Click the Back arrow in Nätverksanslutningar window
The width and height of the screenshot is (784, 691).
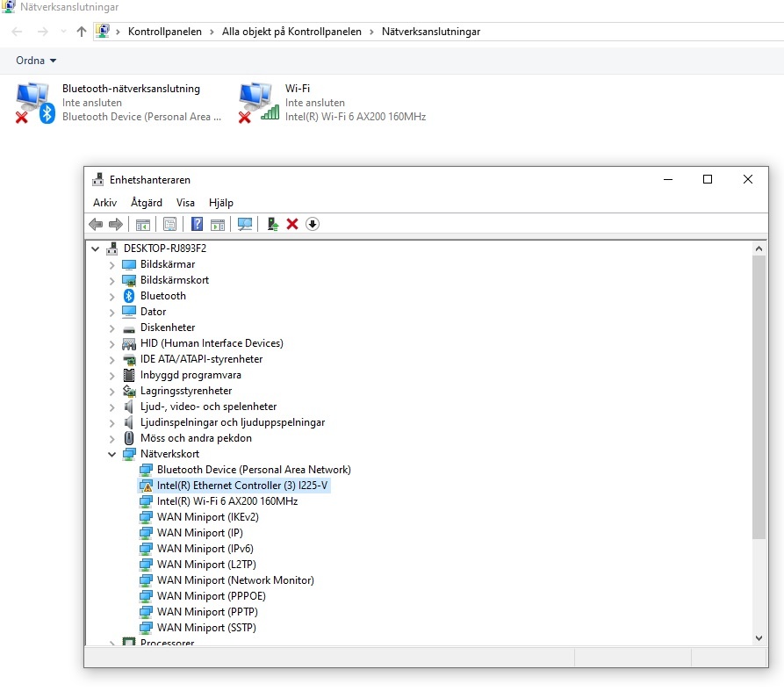point(17,32)
